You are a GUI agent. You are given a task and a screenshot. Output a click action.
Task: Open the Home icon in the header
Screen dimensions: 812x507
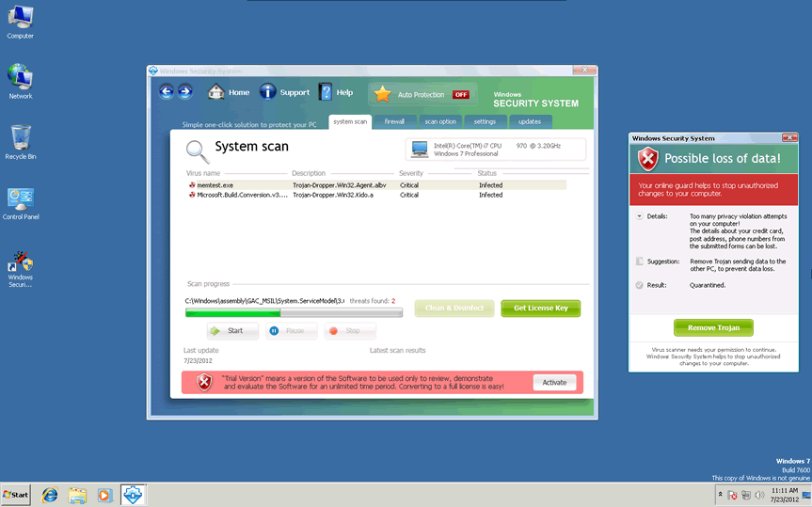pos(216,92)
